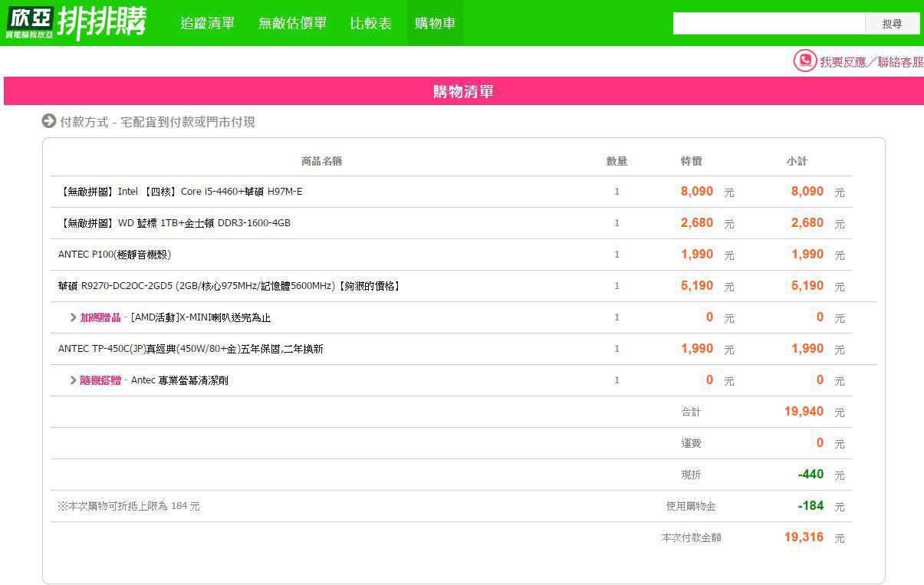Click the 加購贈品 pink label
This screenshot has height=585, width=924.
coord(100,317)
